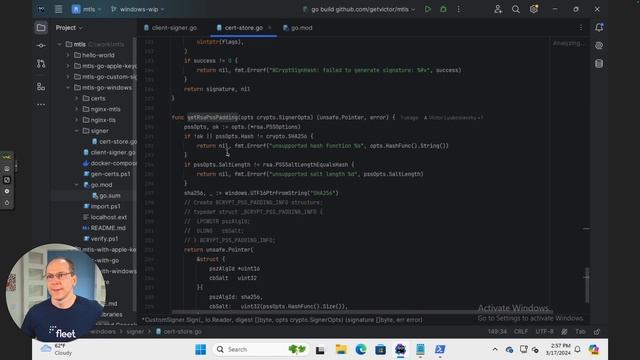Viewport: 640px width, 360px height.
Task: Click the indent guides status bar icon
Action: [x=564, y=331]
